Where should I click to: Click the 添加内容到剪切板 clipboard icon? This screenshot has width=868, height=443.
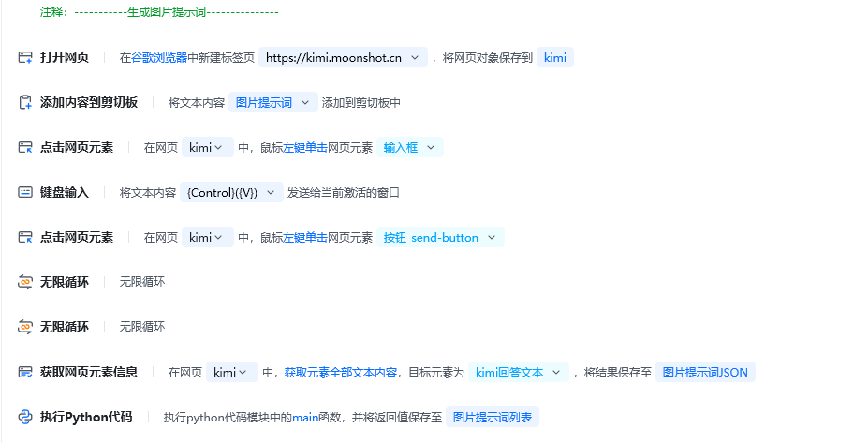pos(25,102)
